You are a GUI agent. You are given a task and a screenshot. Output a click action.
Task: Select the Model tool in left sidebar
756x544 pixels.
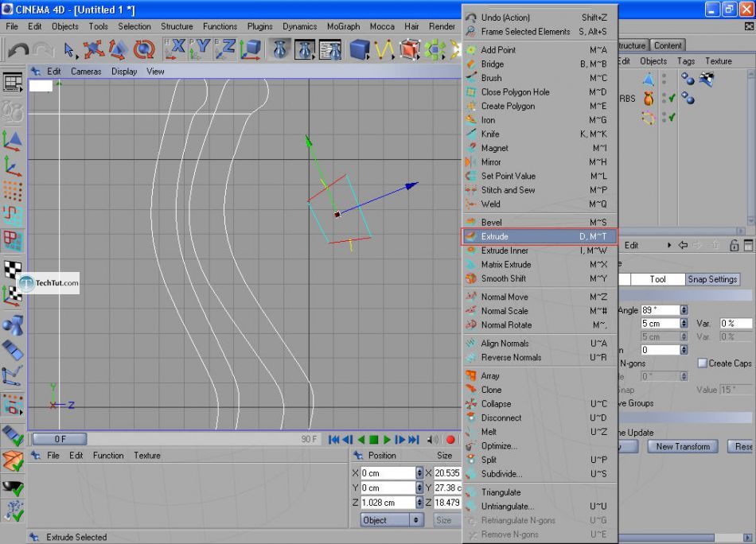(13, 141)
